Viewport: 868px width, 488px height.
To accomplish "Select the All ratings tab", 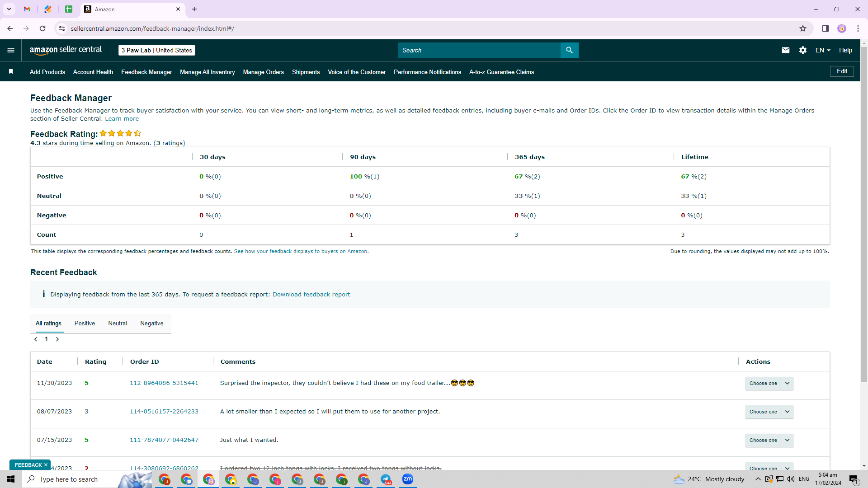I will pyautogui.click(x=48, y=324).
